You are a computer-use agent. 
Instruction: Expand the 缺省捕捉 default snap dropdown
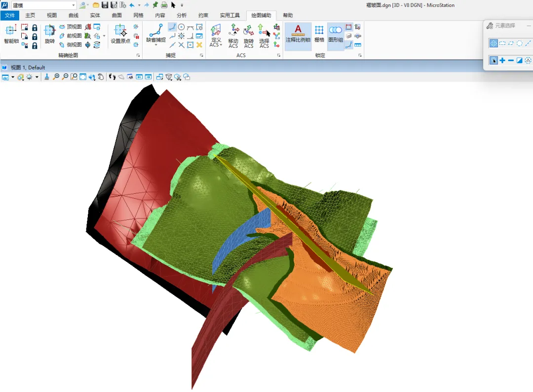pyautogui.click(x=156, y=45)
